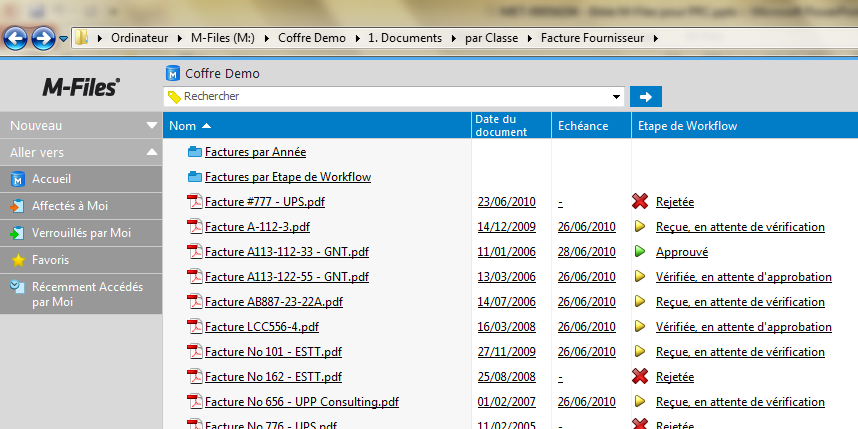Select M-Files (M:) in the breadcrumb
858x429 pixels.
tap(223, 38)
